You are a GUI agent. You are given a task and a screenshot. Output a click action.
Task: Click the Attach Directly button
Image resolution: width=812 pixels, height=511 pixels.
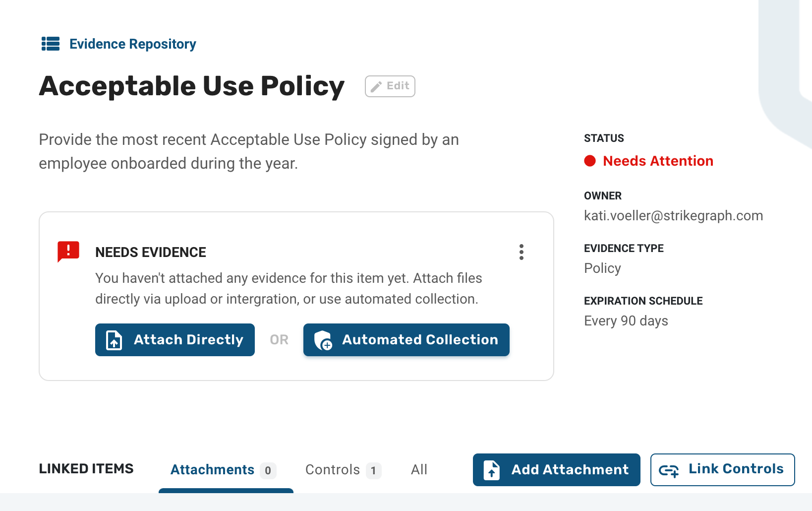pos(175,340)
